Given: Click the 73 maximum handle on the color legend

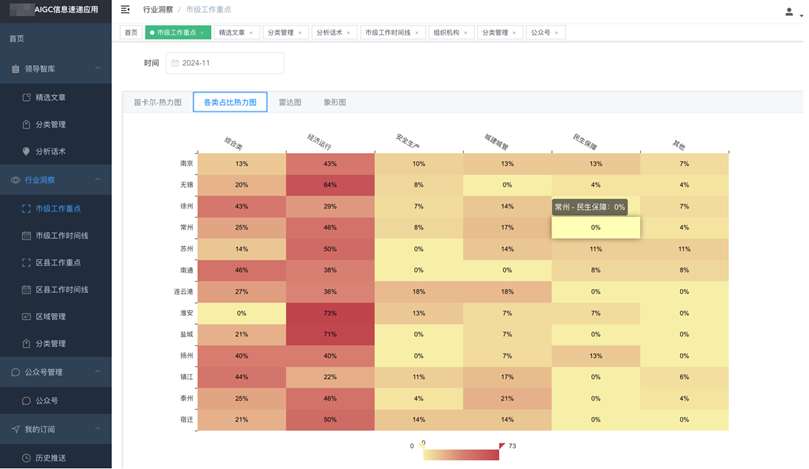Looking at the screenshot, I should click(502, 445).
